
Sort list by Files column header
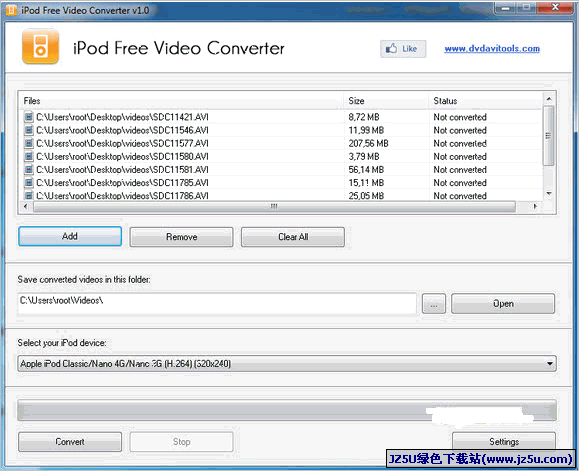click(181, 101)
